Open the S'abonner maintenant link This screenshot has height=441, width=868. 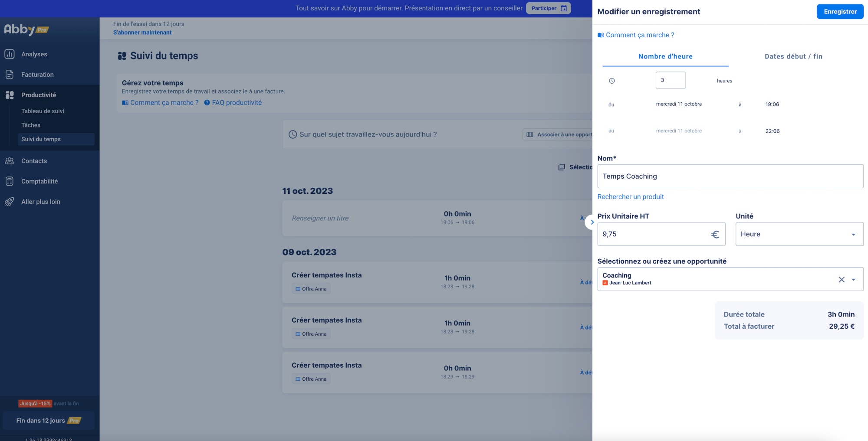click(142, 33)
